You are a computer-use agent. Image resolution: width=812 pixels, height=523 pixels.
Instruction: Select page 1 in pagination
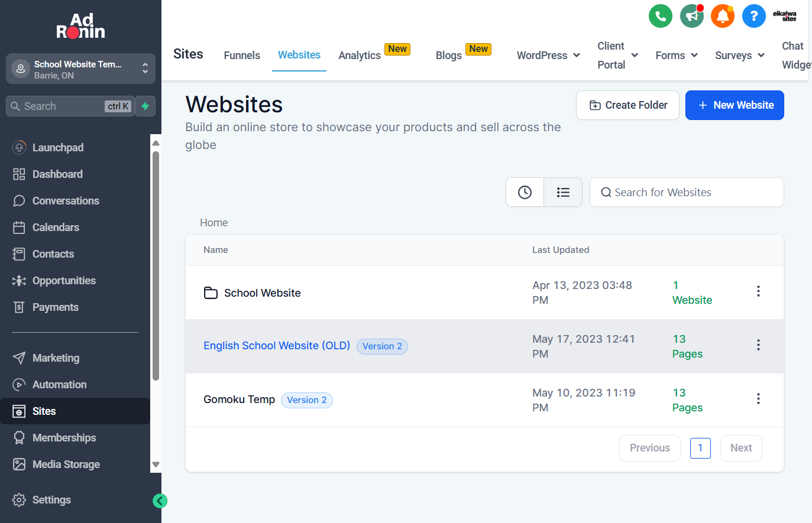[700, 448]
